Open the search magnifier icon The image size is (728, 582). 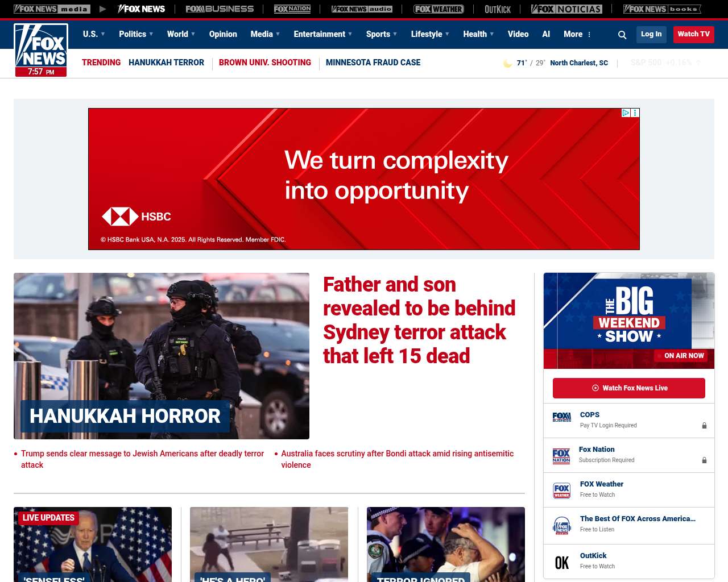[622, 35]
